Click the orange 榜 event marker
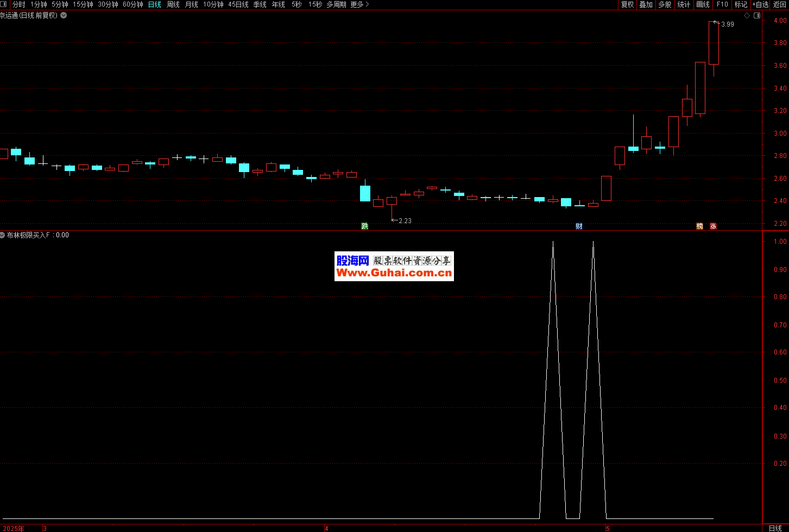The height and width of the screenshot is (532, 789). [699, 226]
